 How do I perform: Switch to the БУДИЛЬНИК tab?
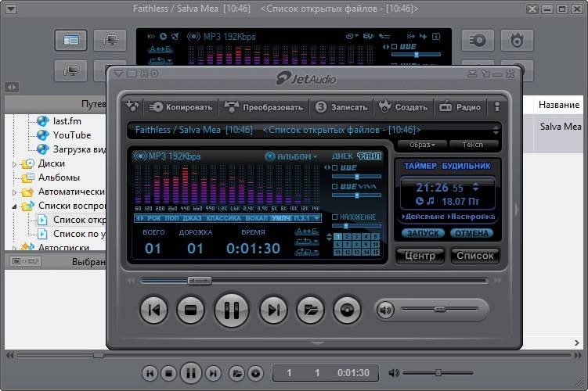[466, 166]
